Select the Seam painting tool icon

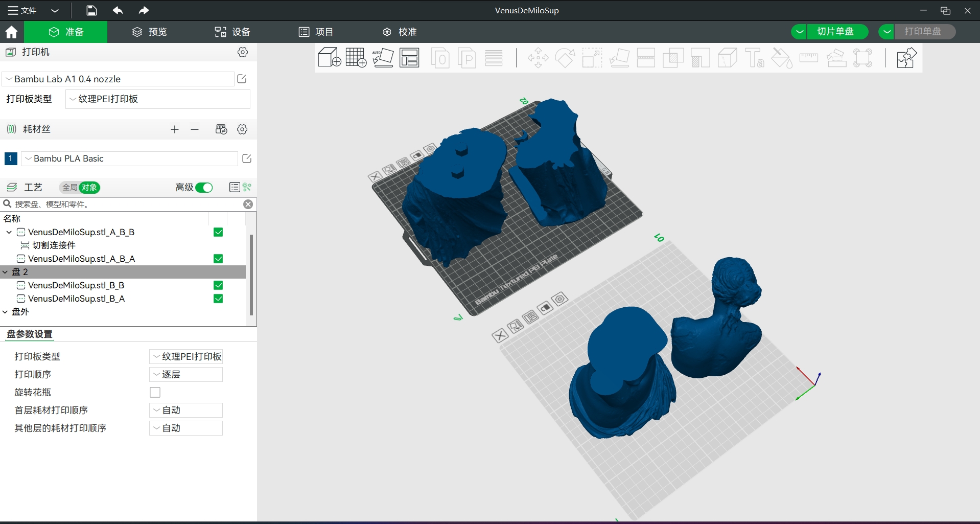(728, 58)
